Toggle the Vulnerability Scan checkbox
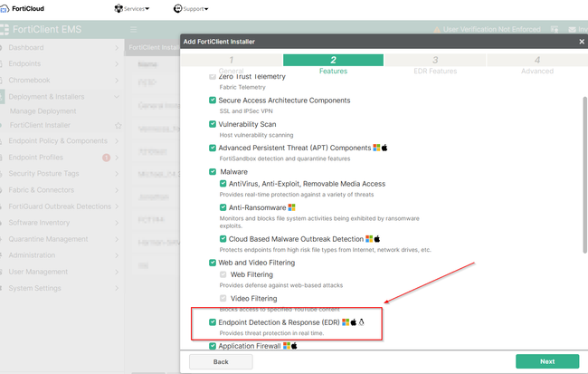The image size is (588, 374). (x=213, y=124)
